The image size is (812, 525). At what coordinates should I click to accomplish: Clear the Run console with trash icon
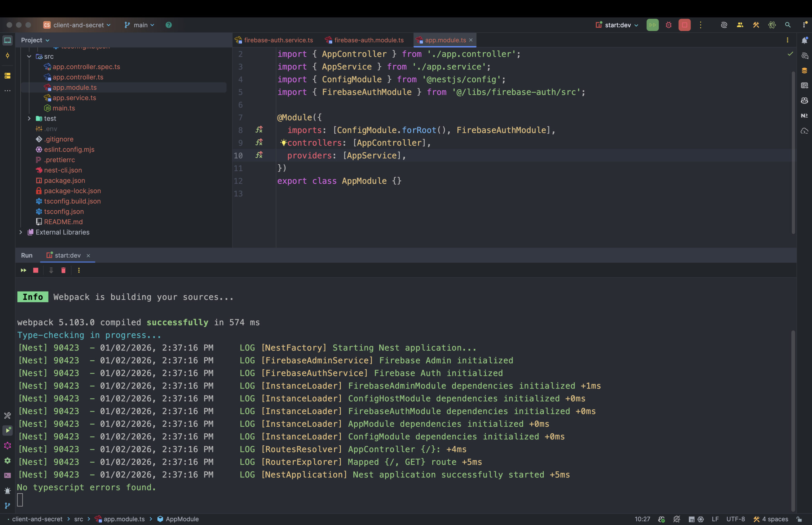pyautogui.click(x=63, y=270)
